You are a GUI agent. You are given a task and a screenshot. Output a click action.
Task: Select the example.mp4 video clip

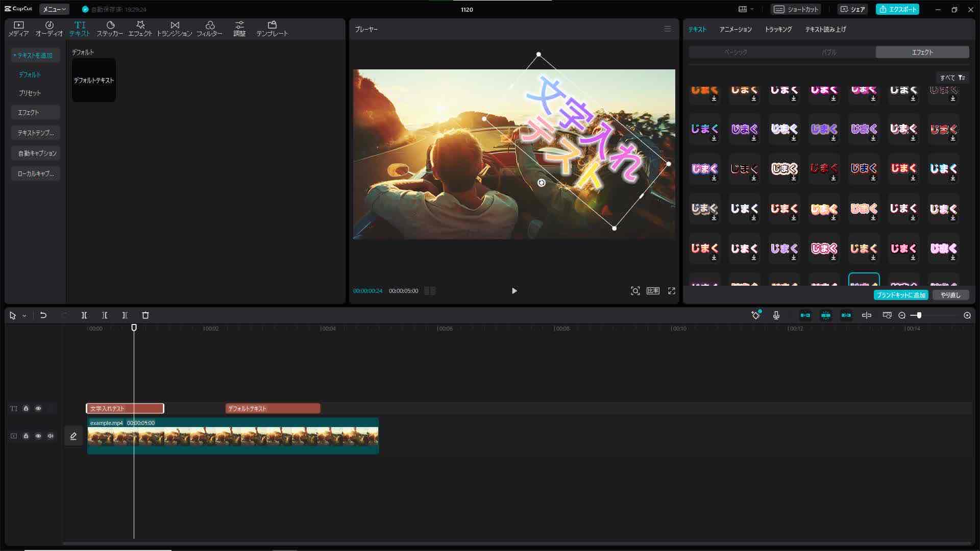pyautogui.click(x=233, y=436)
